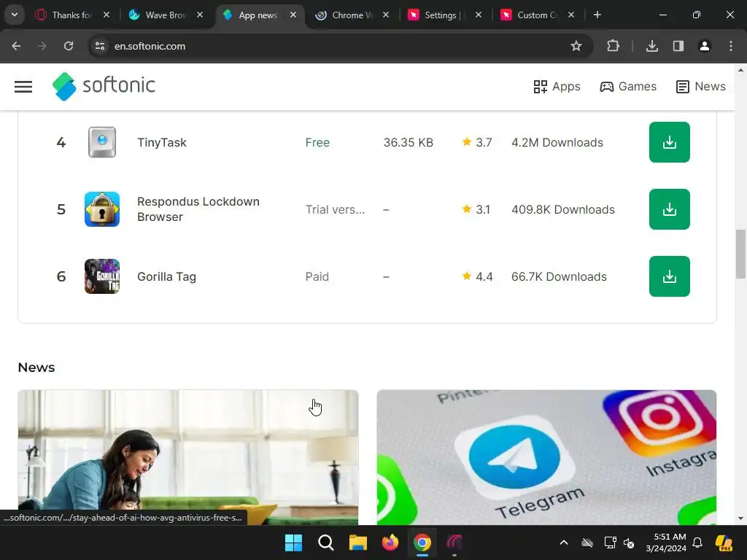Open the News navigation menu
The height and width of the screenshot is (560, 747).
coord(701,87)
